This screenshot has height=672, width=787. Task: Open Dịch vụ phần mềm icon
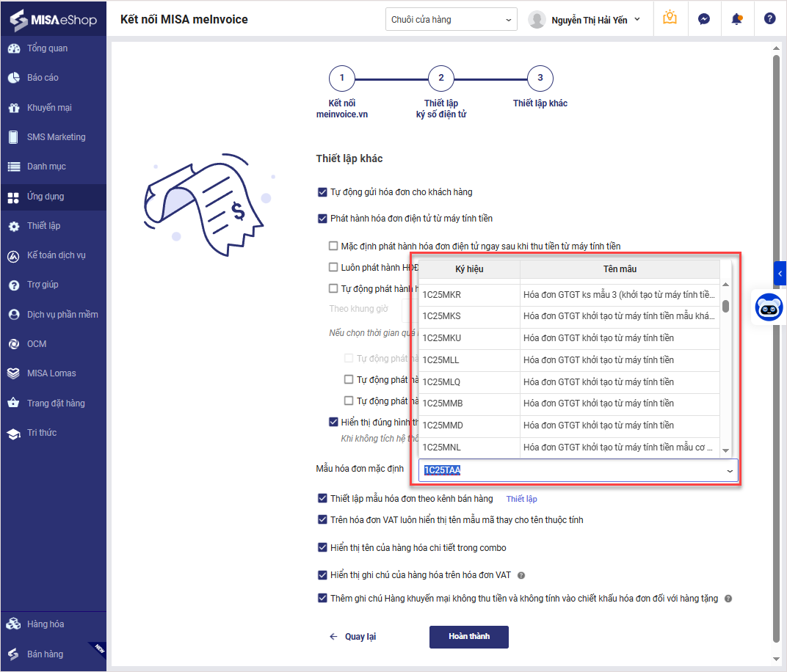(x=14, y=315)
